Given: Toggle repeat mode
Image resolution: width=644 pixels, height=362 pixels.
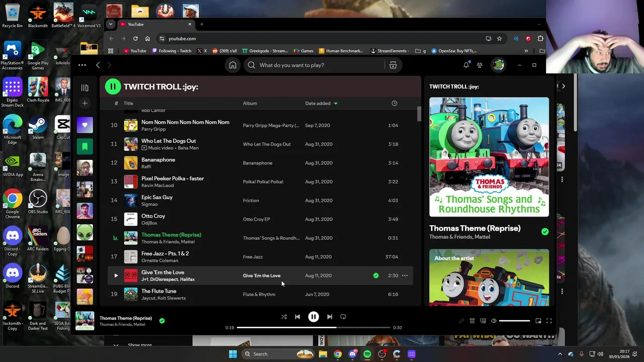Looking at the screenshot, I should (x=343, y=317).
